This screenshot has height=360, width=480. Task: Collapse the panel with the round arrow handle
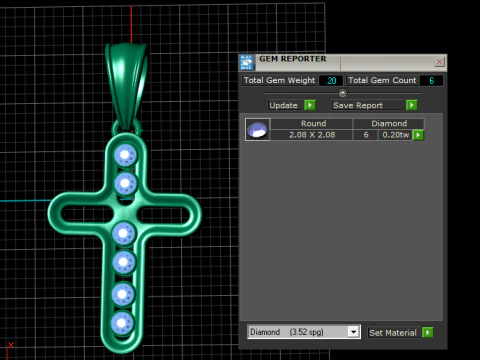343,93
